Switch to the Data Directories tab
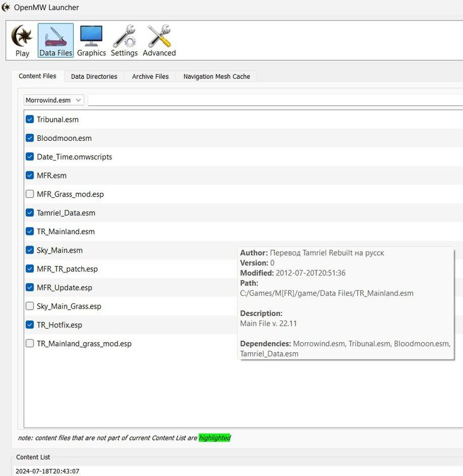 pos(94,77)
